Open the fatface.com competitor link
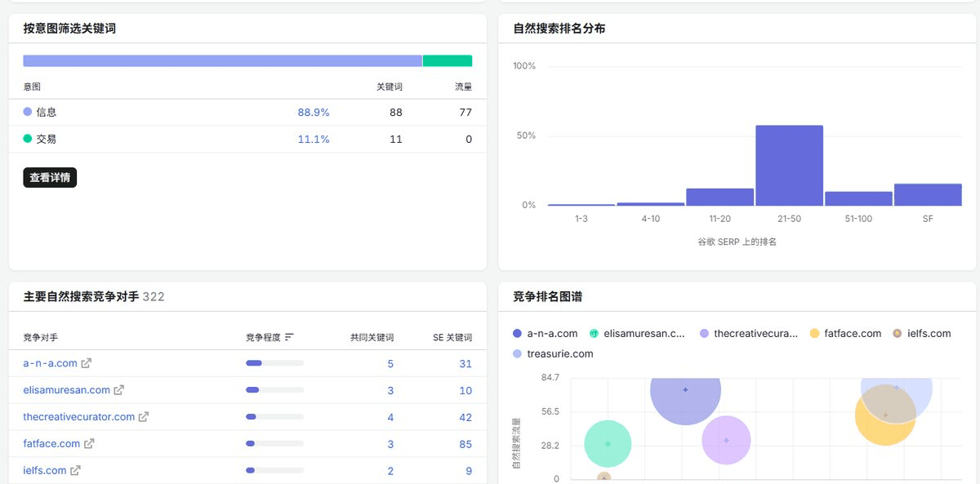This screenshot has width=980, height=484. 51,444
